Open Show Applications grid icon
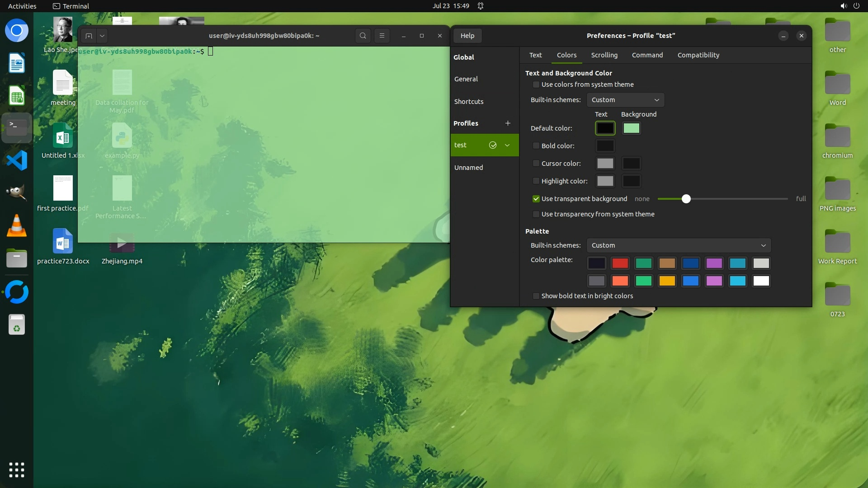868x488 pixels. point(17,470)
